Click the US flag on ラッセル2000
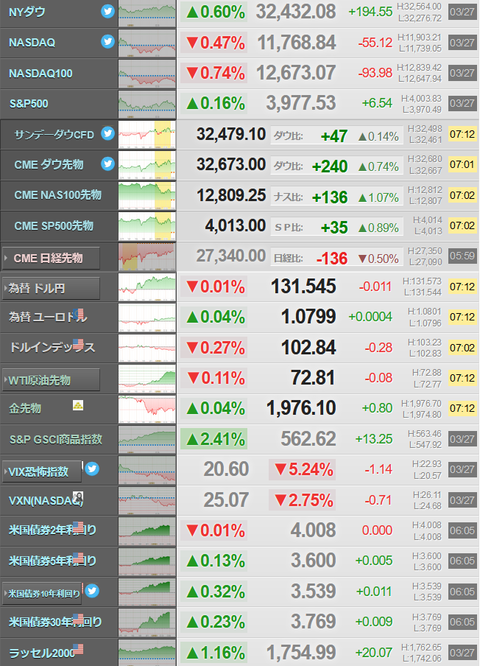The image size is (480, 666). pos(78,649)
